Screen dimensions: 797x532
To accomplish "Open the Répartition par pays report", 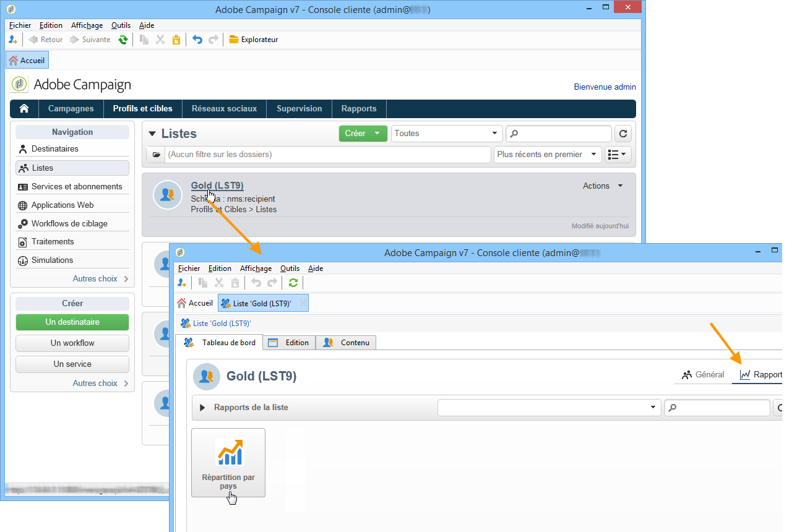I will pyautogui.click(x=228, y=463).
